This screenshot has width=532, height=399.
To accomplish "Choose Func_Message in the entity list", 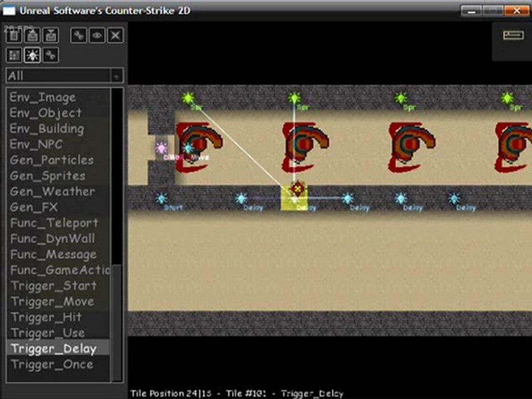I will [x=58, y=254].
